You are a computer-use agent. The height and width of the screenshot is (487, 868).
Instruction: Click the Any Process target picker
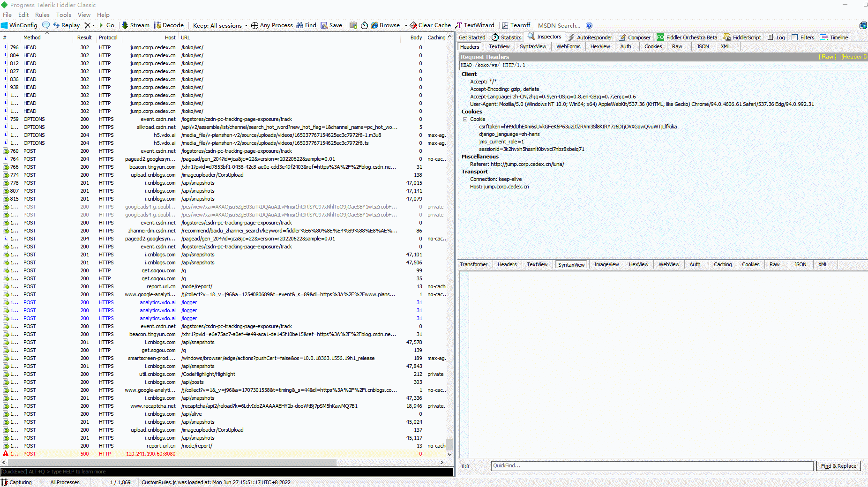tap(272, 25)
